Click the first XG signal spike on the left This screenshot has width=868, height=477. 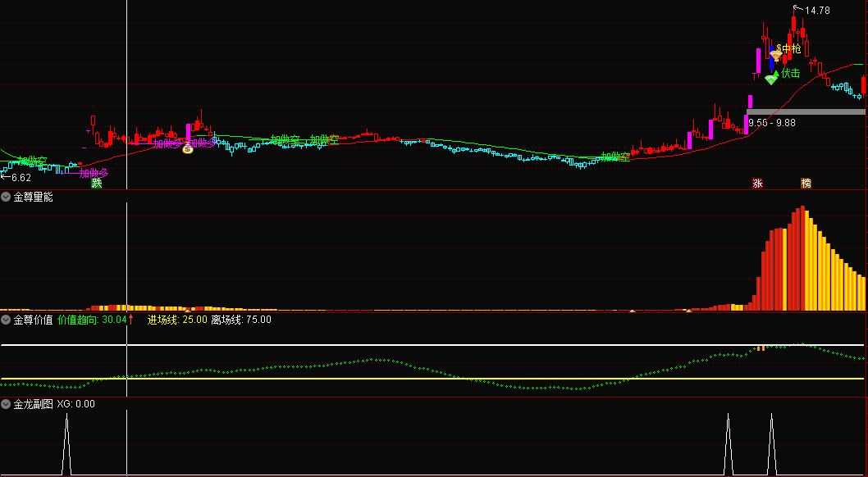point(66,443)
